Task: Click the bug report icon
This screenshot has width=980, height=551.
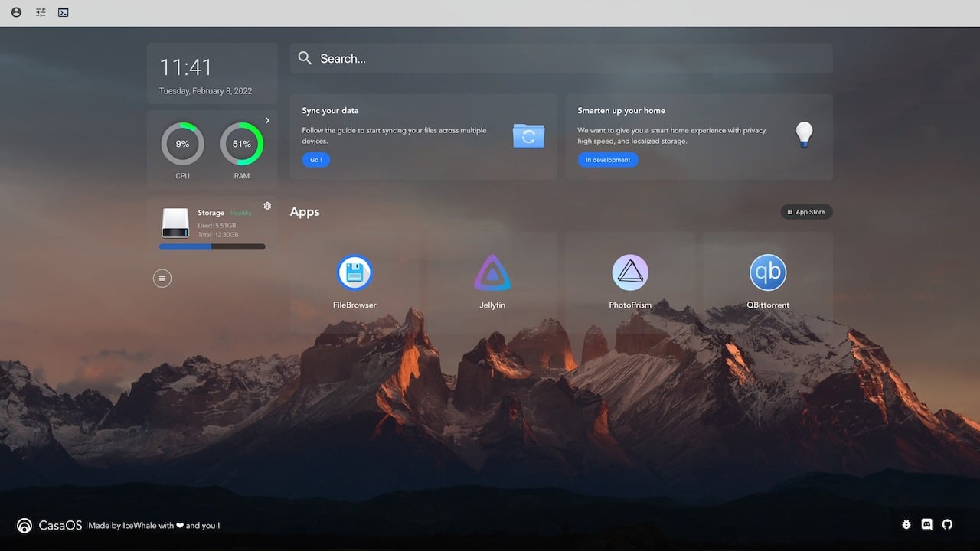Action: point(906,525)
